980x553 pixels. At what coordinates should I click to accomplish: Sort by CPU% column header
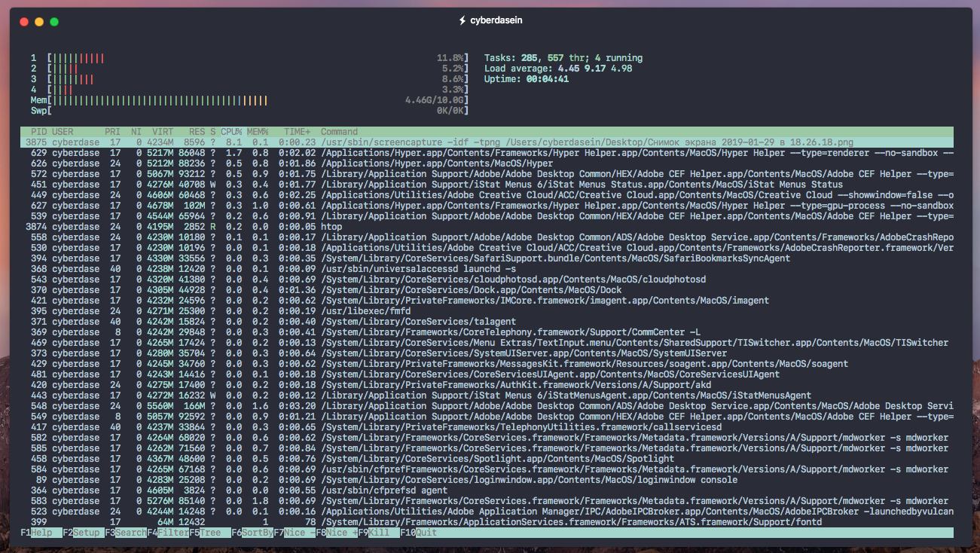231,132
